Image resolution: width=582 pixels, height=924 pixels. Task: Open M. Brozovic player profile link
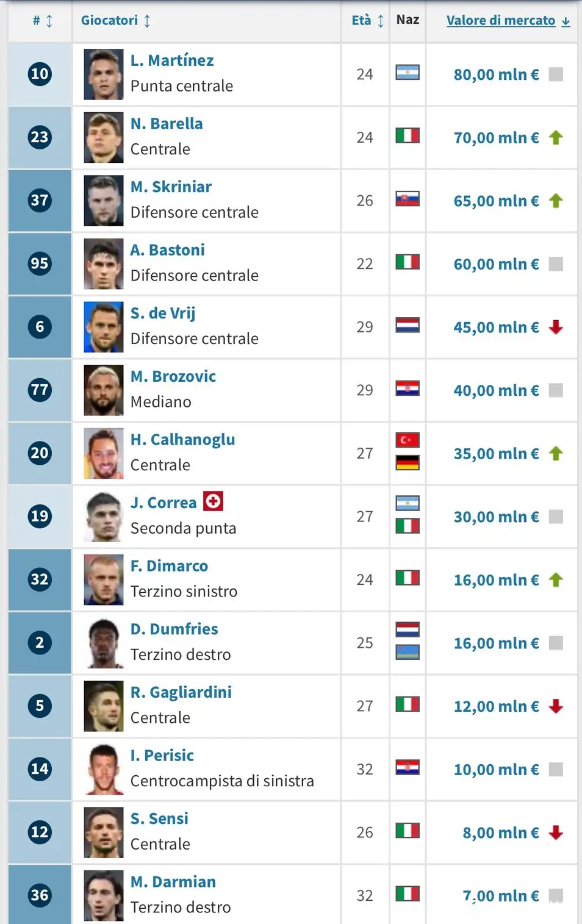[173, 376]
